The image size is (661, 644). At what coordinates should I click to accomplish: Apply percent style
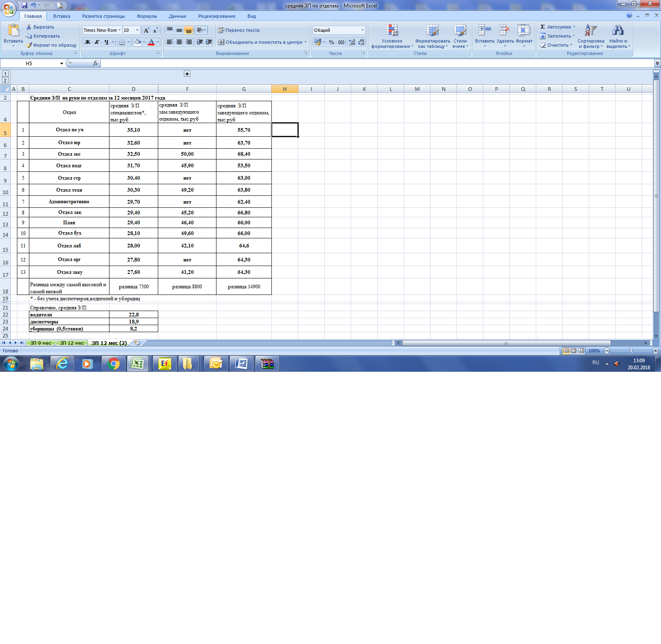[331, 42]
